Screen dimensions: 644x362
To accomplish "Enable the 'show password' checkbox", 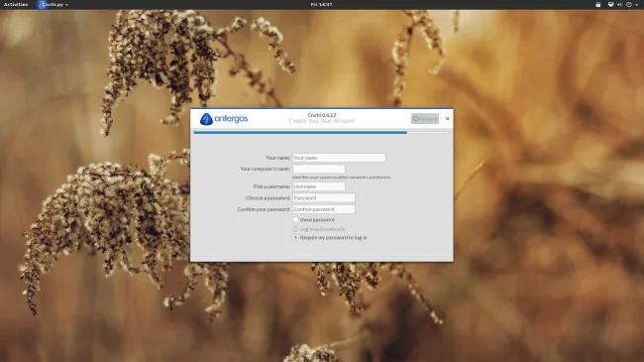I will 295,219.
